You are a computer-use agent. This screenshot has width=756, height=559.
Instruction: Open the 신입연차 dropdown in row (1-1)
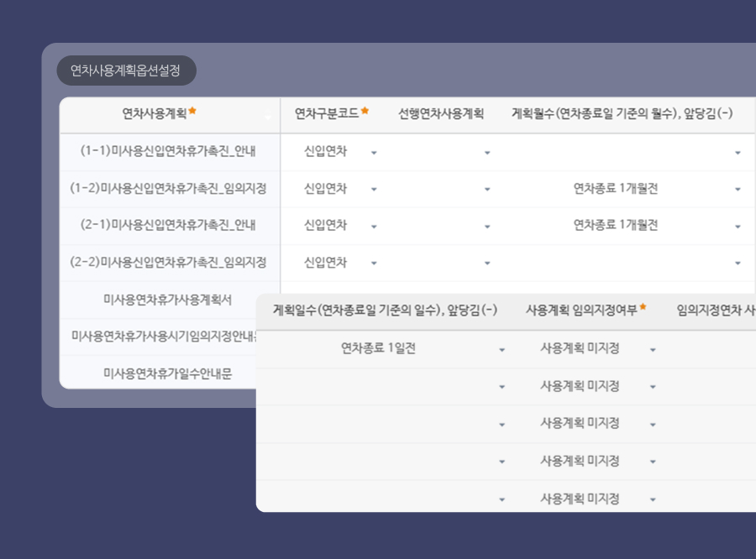(x=373, y=152)
